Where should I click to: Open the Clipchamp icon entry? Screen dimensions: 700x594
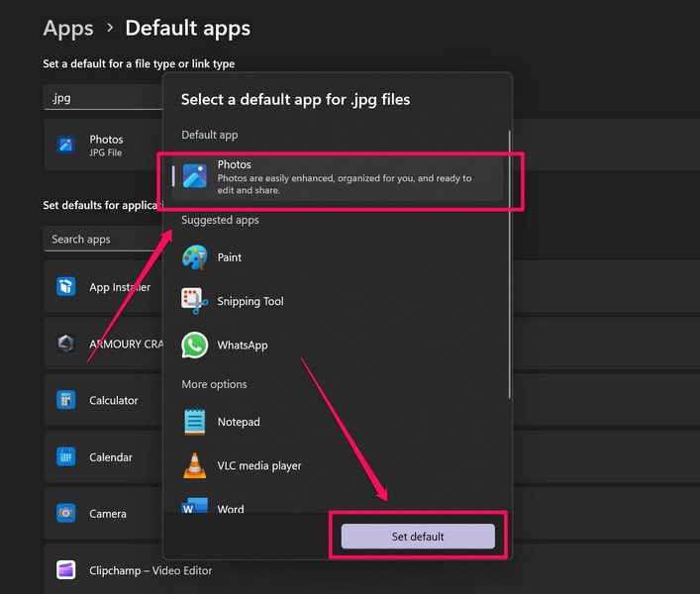pos(66,570)
